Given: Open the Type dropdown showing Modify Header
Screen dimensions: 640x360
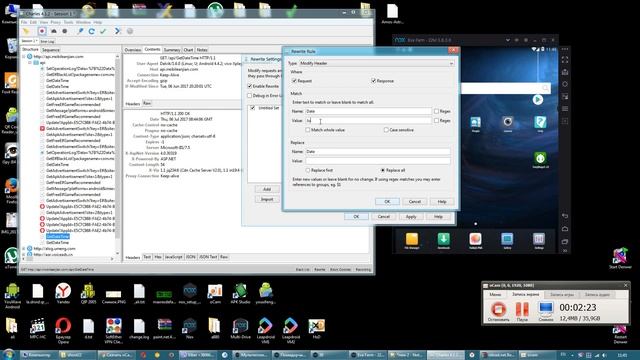Looking at the screenshot, I should [x=376, y=63].
